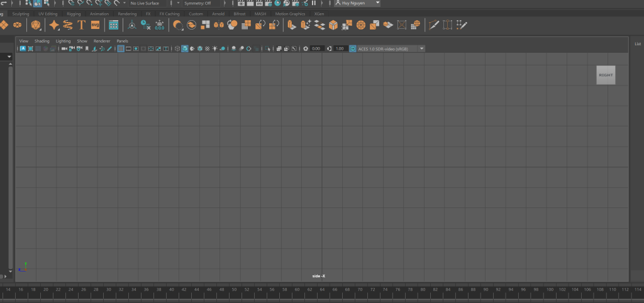Click the No Live Surface field
This screenshot has height=303, width=644.
tap(147, 3)
